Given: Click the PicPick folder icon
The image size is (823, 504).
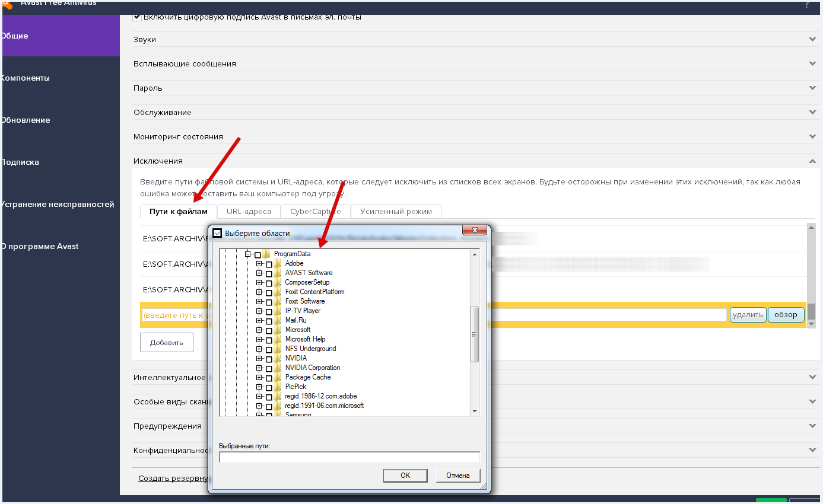Looking at the screenshot, I should click(278, 387).
